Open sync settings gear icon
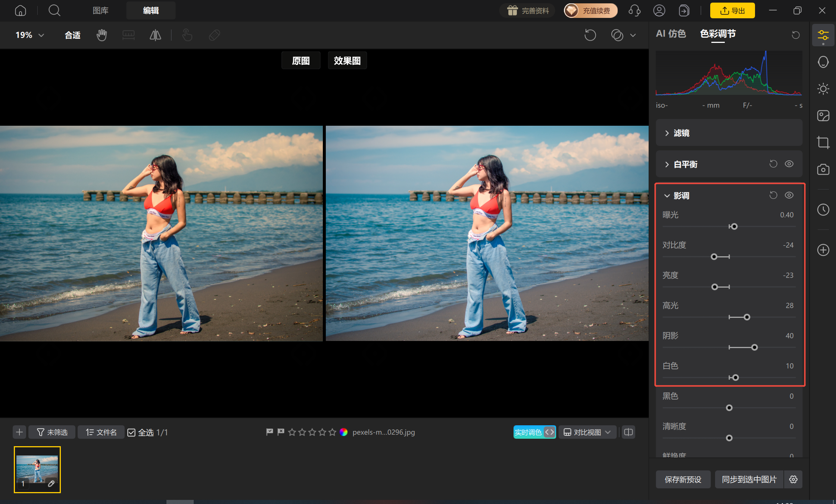This screenshot has width=836, height=504. coord(793,479)
